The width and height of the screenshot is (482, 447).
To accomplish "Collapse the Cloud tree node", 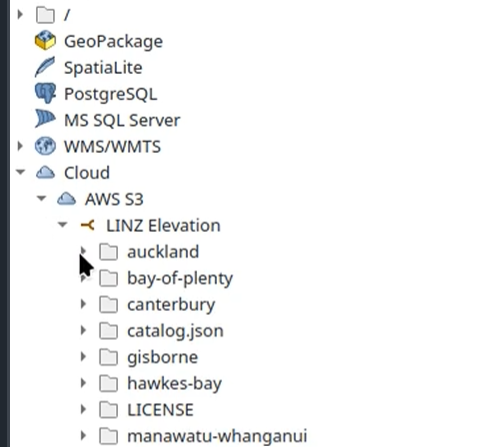I will (20, 172).
